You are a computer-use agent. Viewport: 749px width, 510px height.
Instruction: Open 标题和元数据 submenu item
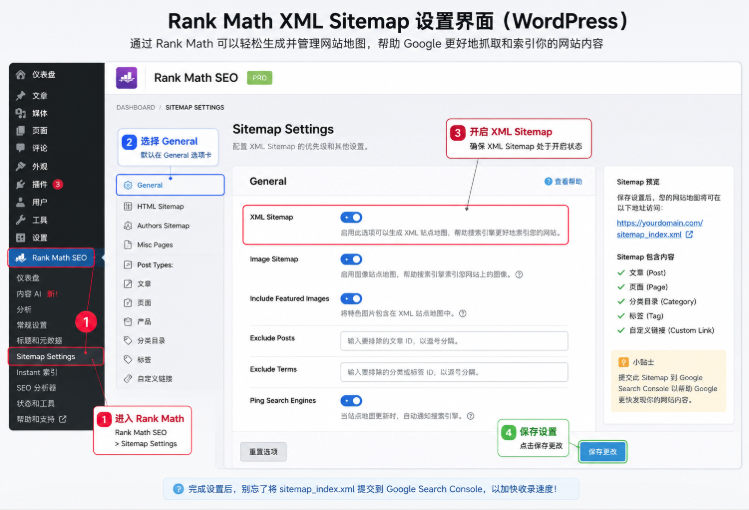(x=39, y=340)
